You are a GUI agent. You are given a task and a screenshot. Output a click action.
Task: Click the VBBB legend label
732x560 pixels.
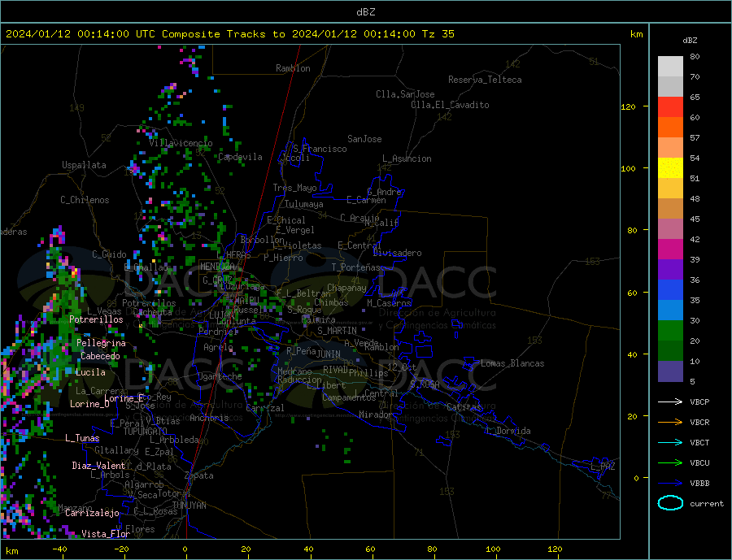(699, 483)
